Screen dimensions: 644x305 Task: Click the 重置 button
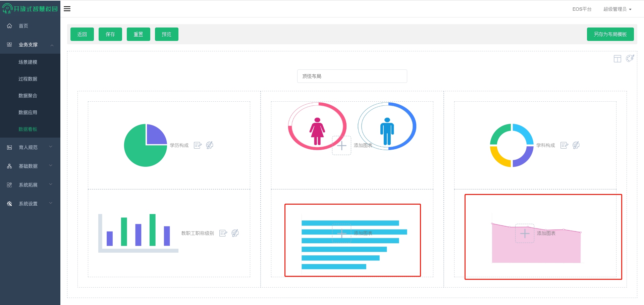click(x=139, y=34)
